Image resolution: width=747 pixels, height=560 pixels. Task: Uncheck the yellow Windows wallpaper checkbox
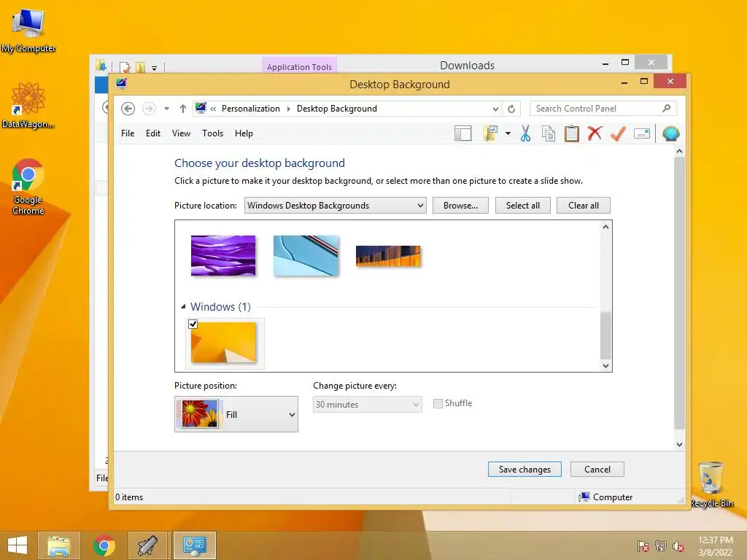193,324
